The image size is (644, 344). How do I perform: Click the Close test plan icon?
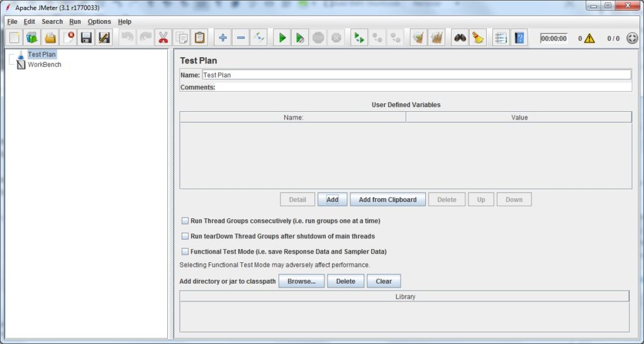point(68,38)
